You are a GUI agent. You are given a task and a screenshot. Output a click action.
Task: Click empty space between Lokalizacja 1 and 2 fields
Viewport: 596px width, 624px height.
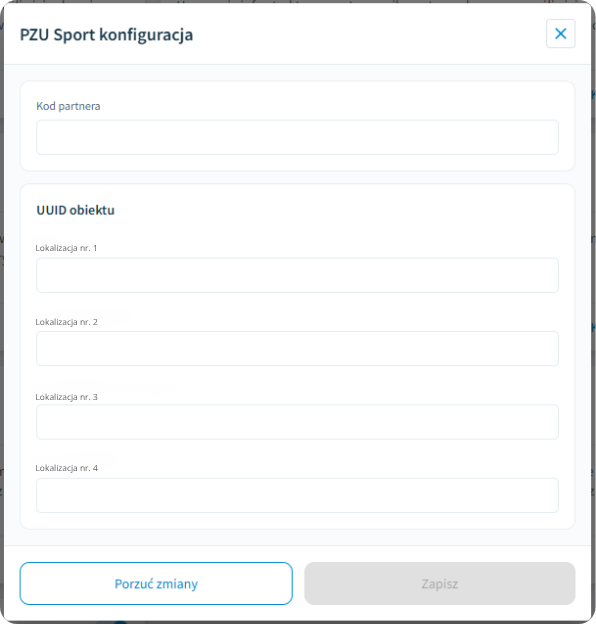click(x=297, y=308)
